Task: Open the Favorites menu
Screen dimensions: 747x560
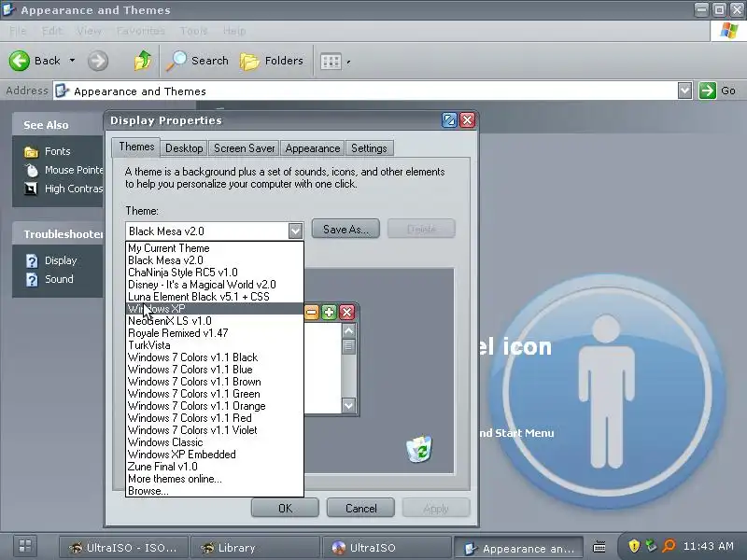Action: pos(141,31)
